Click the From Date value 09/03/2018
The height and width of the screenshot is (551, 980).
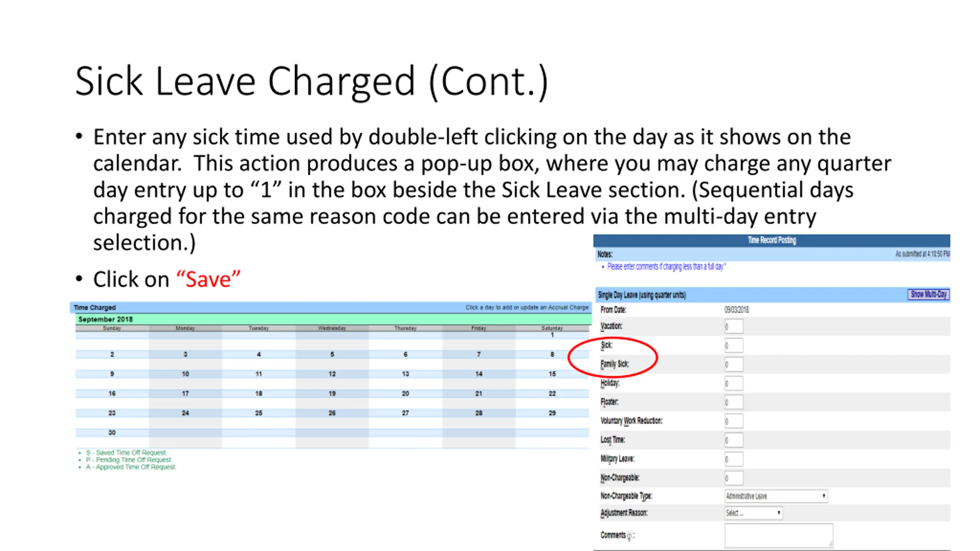point(736,310)
